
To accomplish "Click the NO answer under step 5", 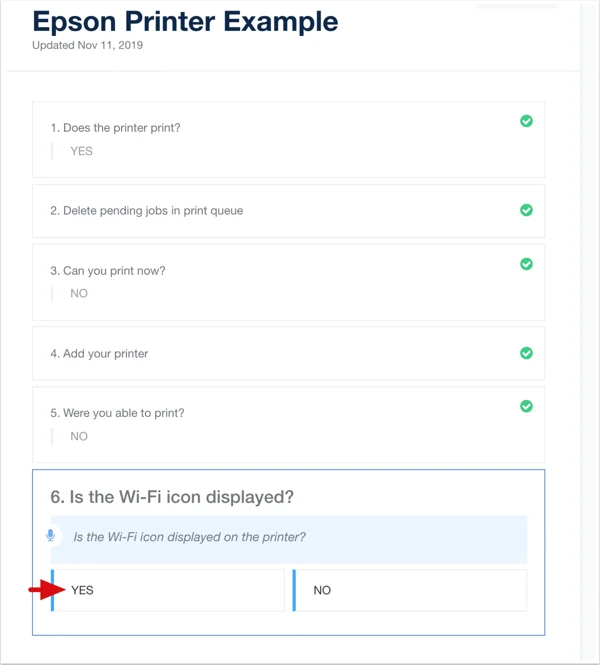I will (x=79, y=436).
